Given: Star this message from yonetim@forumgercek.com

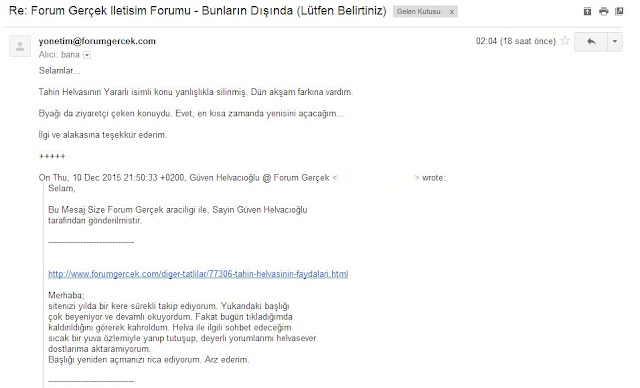Looking at the screenshot, I should pyautogui.click(x=565, y=41).
